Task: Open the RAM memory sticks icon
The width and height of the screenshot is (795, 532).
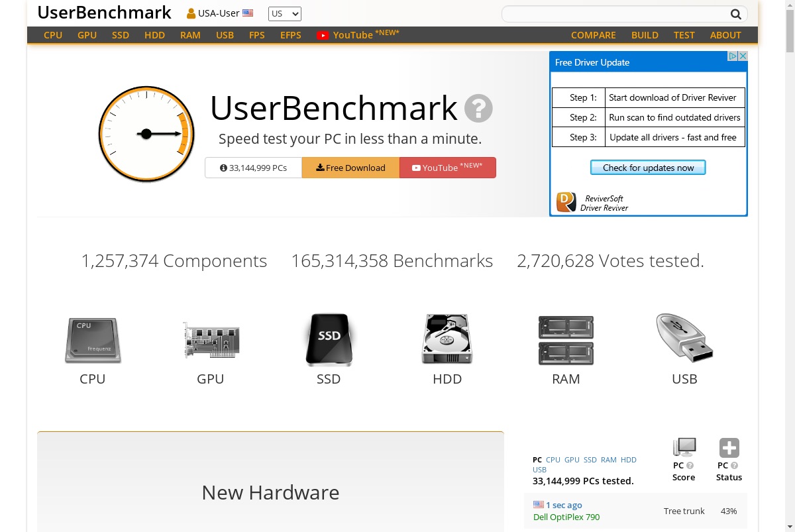Action: (566, 341)
